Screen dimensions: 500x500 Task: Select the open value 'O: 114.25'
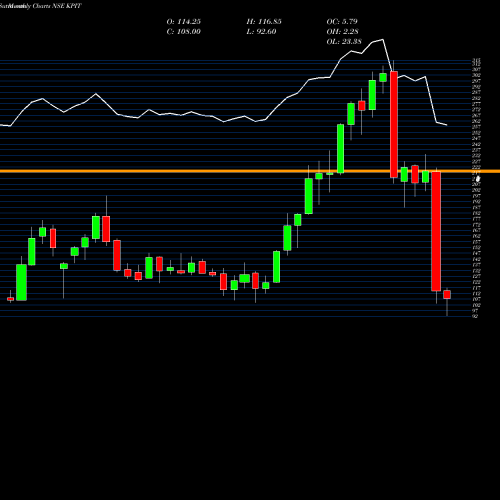coord(184,22)
